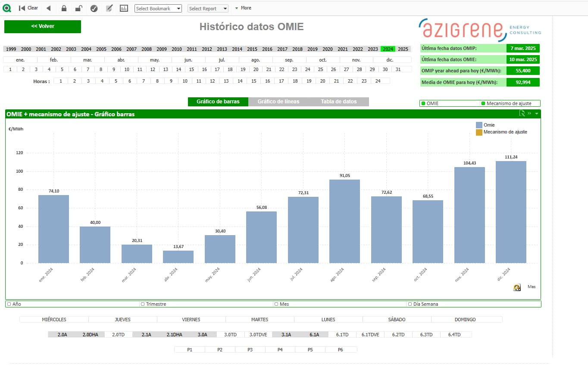Open the Select Report dropdown
The image size is (588, 391).
tap(208, 9)
